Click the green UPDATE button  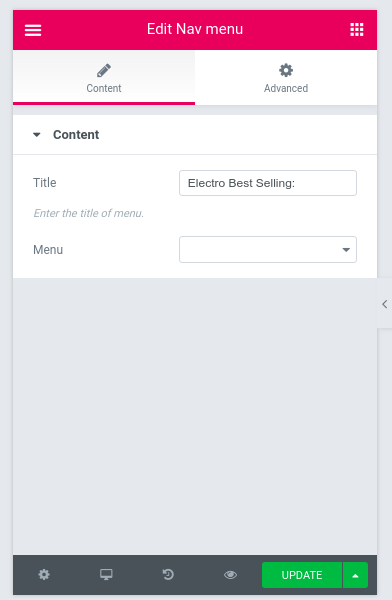point(302,575)
